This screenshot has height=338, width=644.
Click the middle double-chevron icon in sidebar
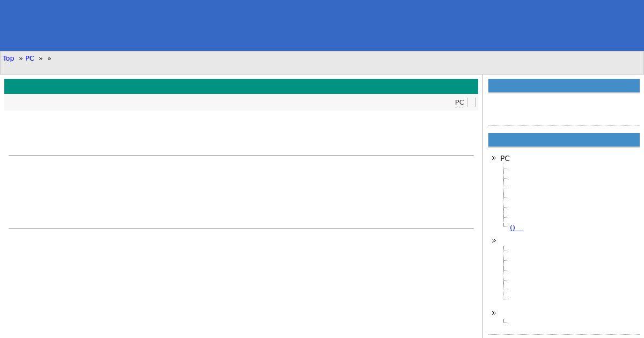(x=494, y=241)
